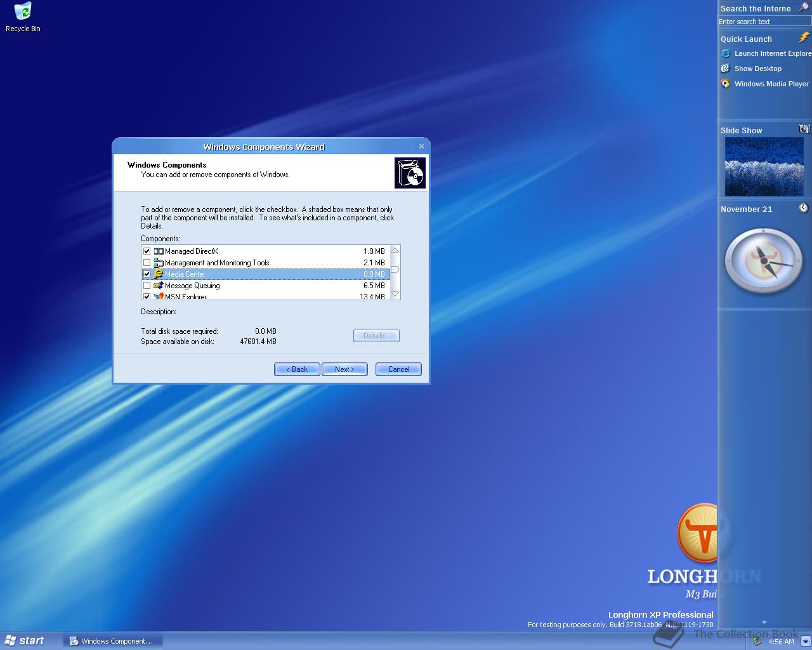Select the Management and Monitoring Tools row text

[217, 263]
